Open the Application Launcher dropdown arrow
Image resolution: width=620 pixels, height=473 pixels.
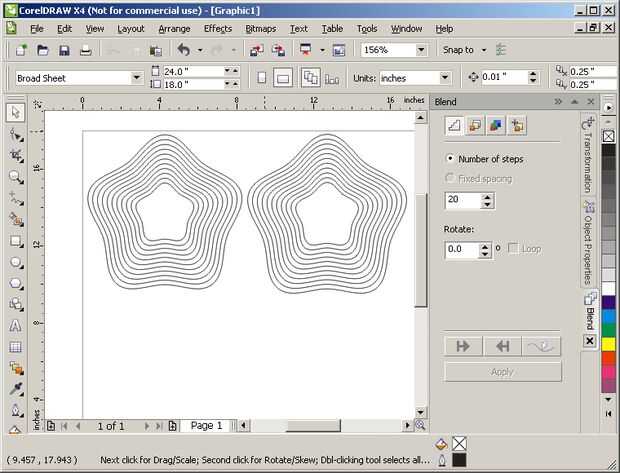(x=322, y=50)
